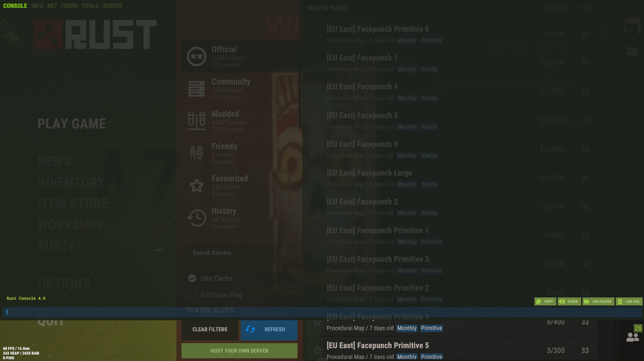644x361 pixels.
Task: Switch to the CONSOLE tab
Action: click(x=15, y=6)
